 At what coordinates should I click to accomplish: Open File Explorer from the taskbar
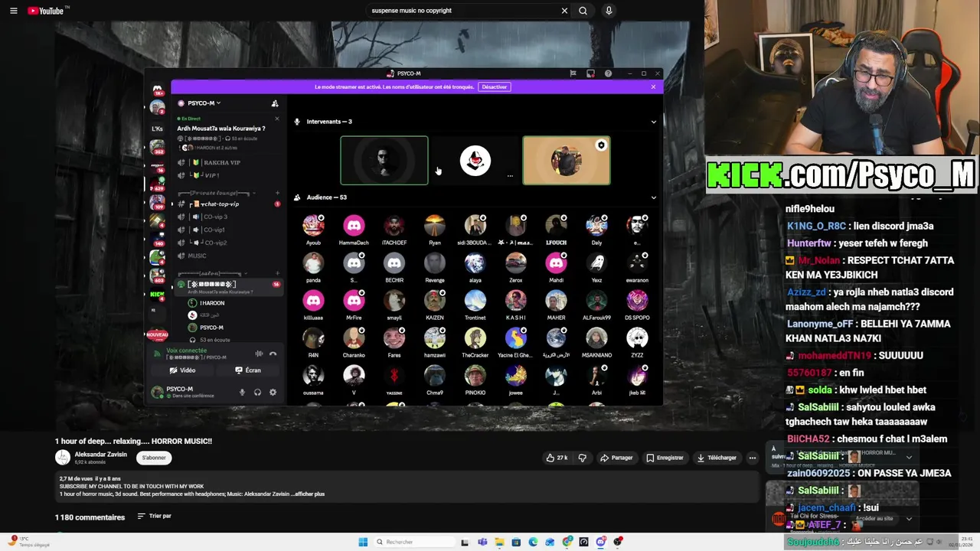499,542
